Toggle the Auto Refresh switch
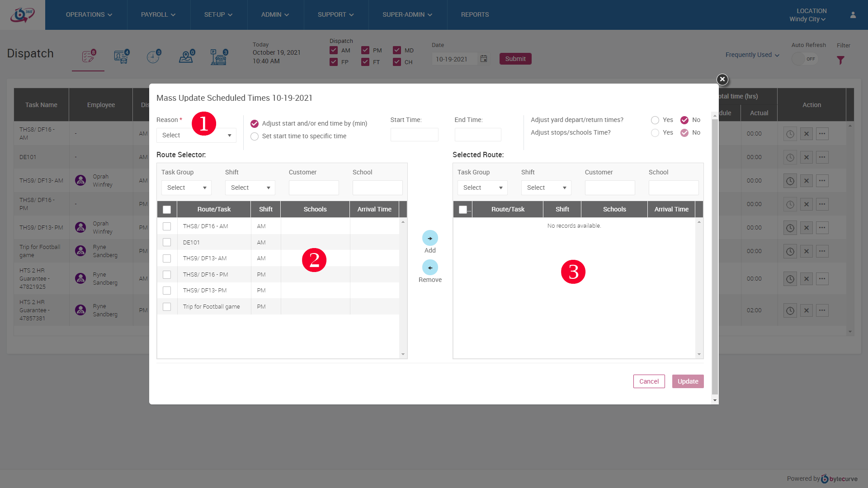Screen dimensions: 868x488 coord(805,59)
